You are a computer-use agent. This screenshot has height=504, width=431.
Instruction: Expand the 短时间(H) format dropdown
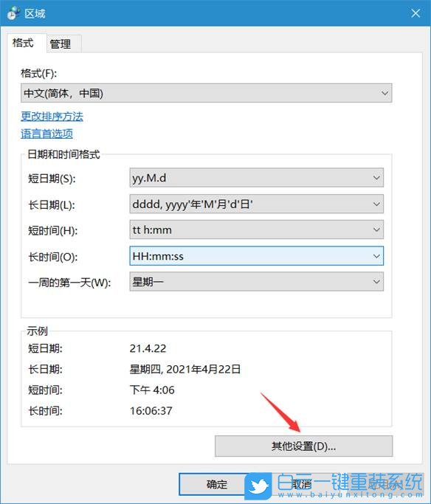(x=256, y=229)
